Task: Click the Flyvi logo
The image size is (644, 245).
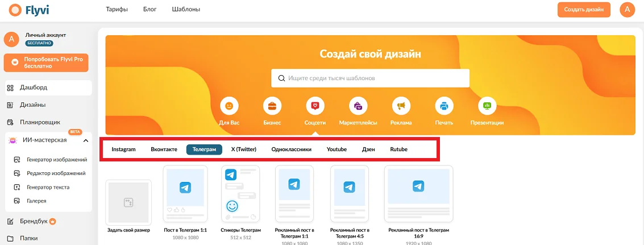Action: 28,10
